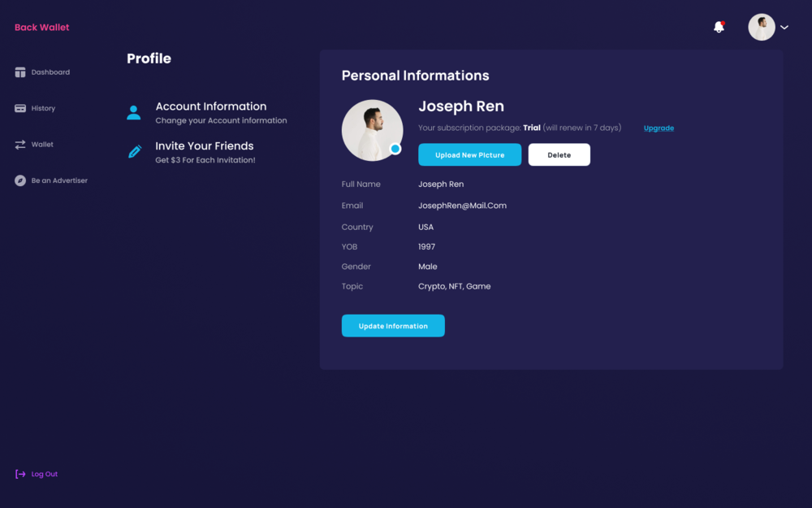The image size is (812, 508).
Task: Click the notification bell icon
Action: [x=719, y=27]
